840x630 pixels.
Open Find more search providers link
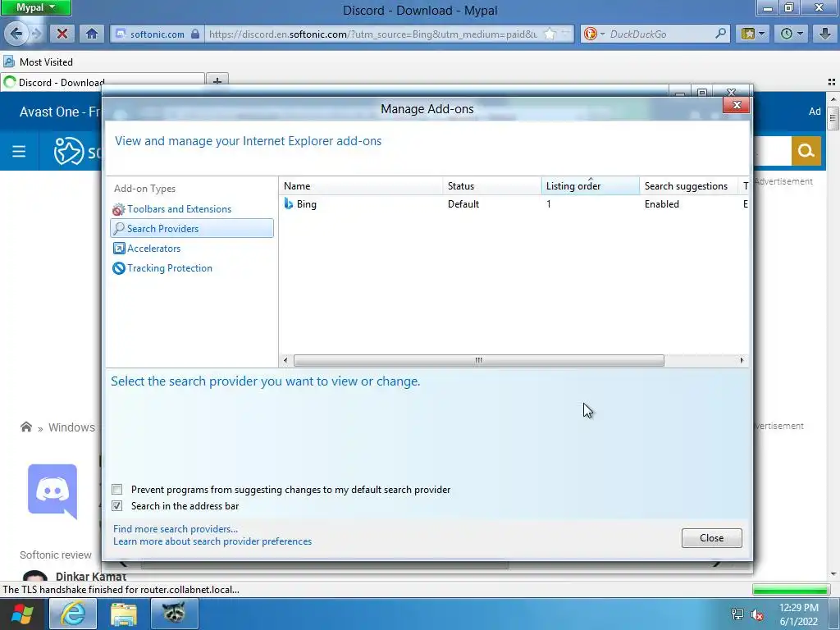[176, 529]
